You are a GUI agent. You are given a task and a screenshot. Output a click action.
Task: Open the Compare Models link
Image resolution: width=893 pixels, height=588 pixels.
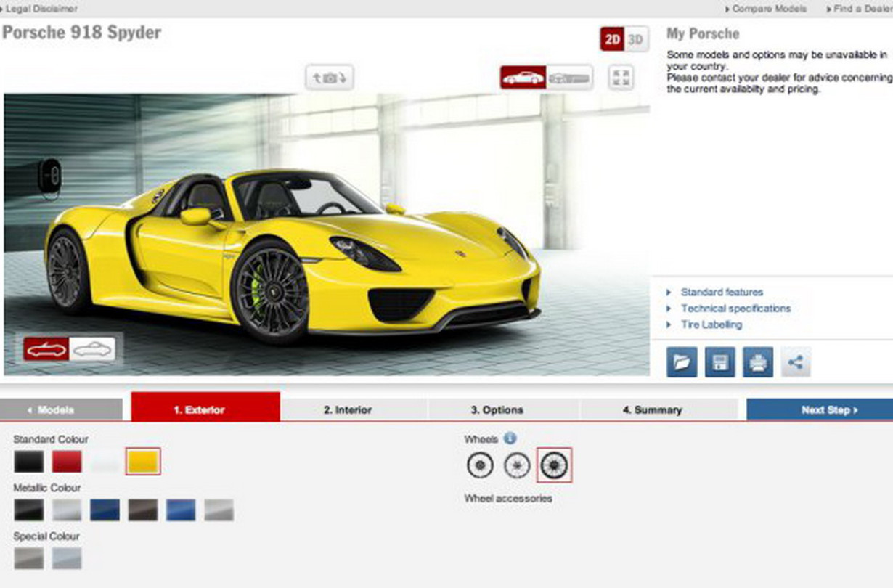[x=769, y=9]
